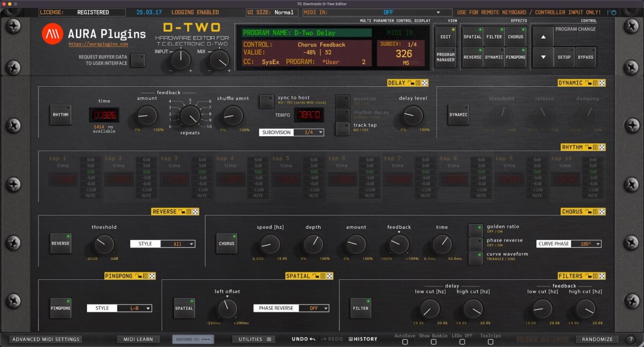Screen dimensions: 644x347
Task: Toggle the quantize switch
Action: click(342, 101)
